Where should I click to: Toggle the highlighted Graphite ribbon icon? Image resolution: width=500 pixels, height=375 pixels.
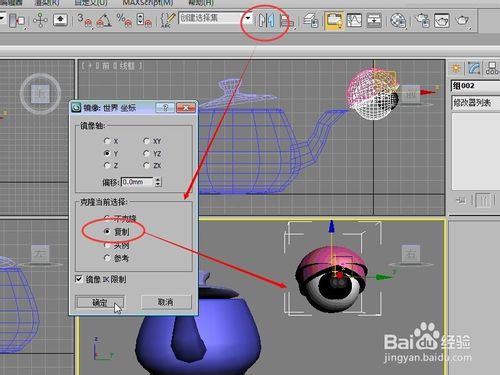tap(334, 21)
